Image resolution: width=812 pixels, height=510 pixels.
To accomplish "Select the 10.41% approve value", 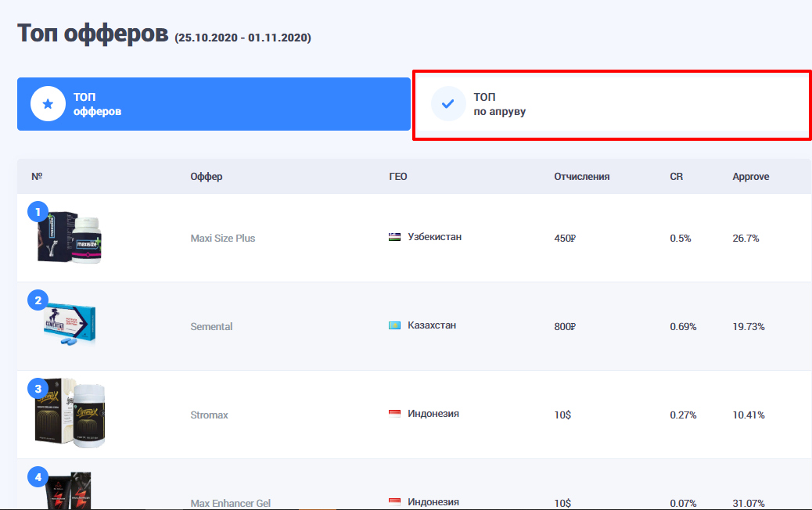I will pyautogui.click(x=749, y=415).
